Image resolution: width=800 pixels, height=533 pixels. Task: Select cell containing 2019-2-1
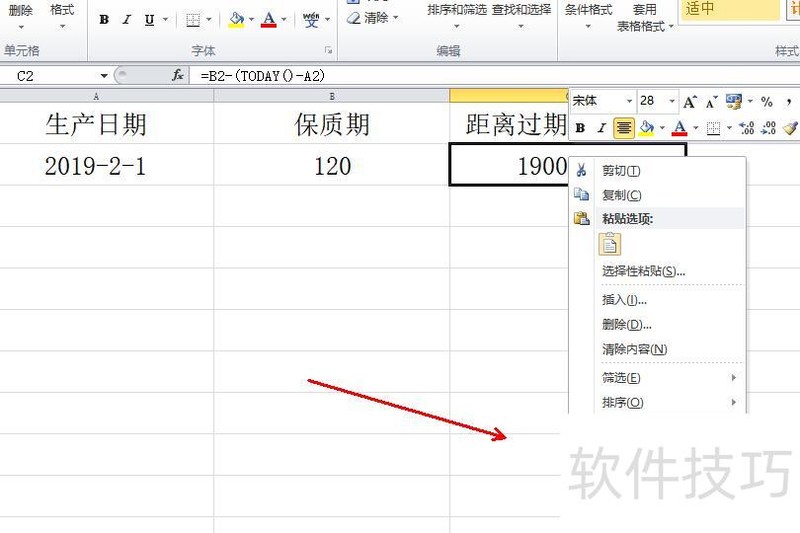(96, 165)
